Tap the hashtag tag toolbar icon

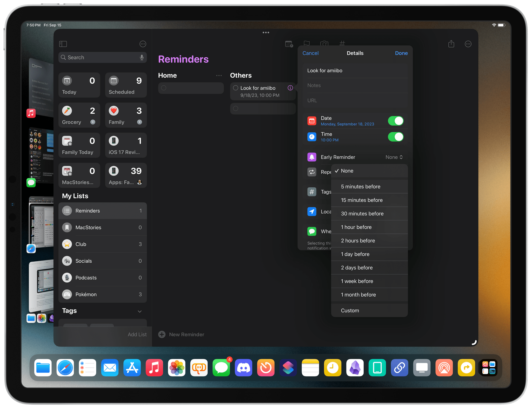click(342, 43)
